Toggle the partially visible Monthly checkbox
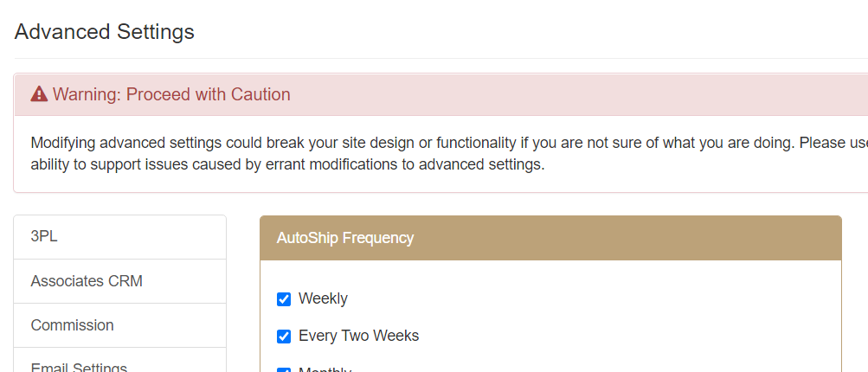 coord(284,369)
